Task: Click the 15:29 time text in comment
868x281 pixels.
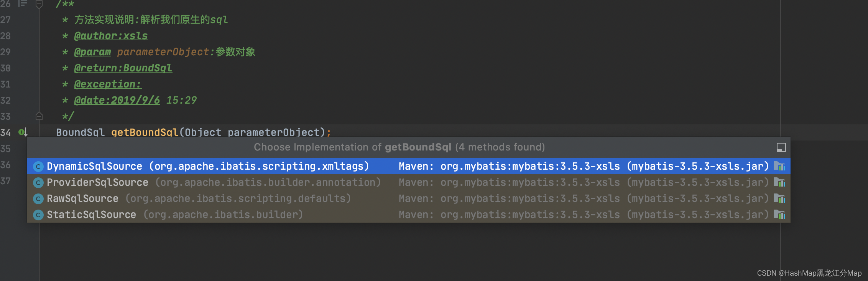Action: click(x=181, y=100)
